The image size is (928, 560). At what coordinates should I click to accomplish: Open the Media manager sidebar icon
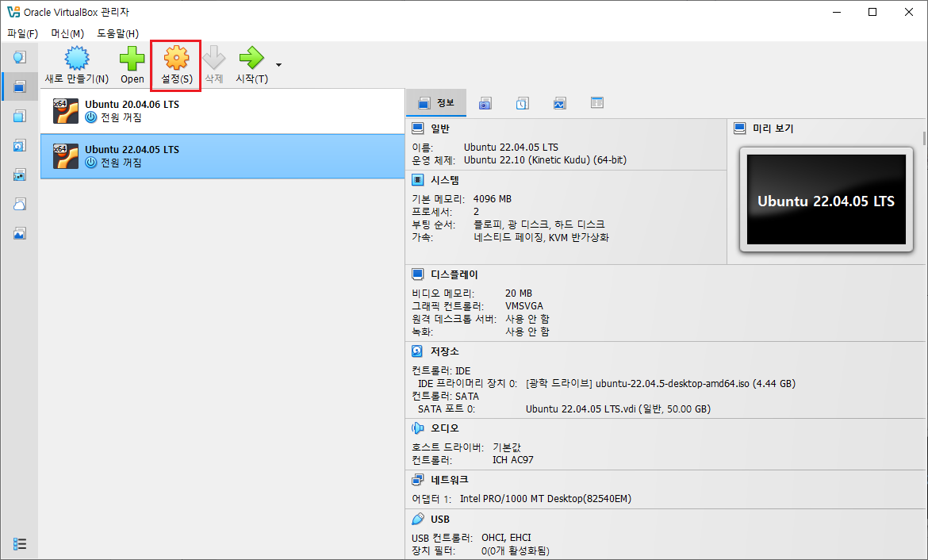(x=20, y=146)
